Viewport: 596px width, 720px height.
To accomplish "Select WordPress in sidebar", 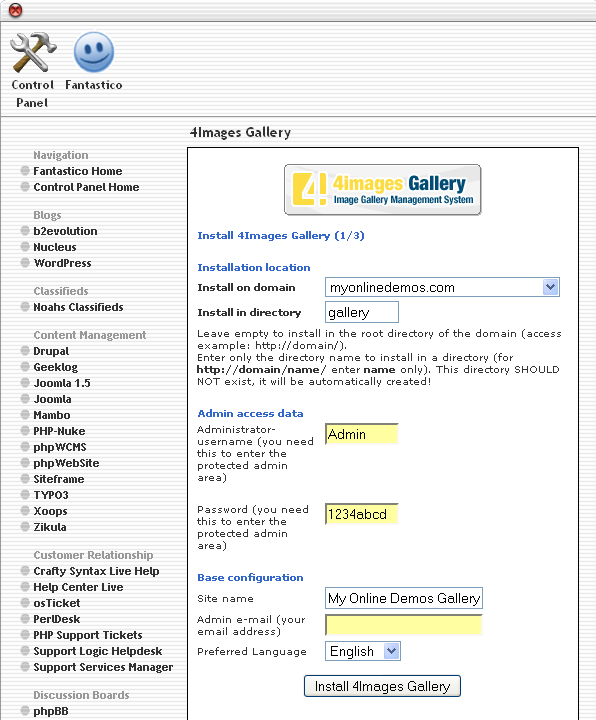I will [x=62, y=263].
